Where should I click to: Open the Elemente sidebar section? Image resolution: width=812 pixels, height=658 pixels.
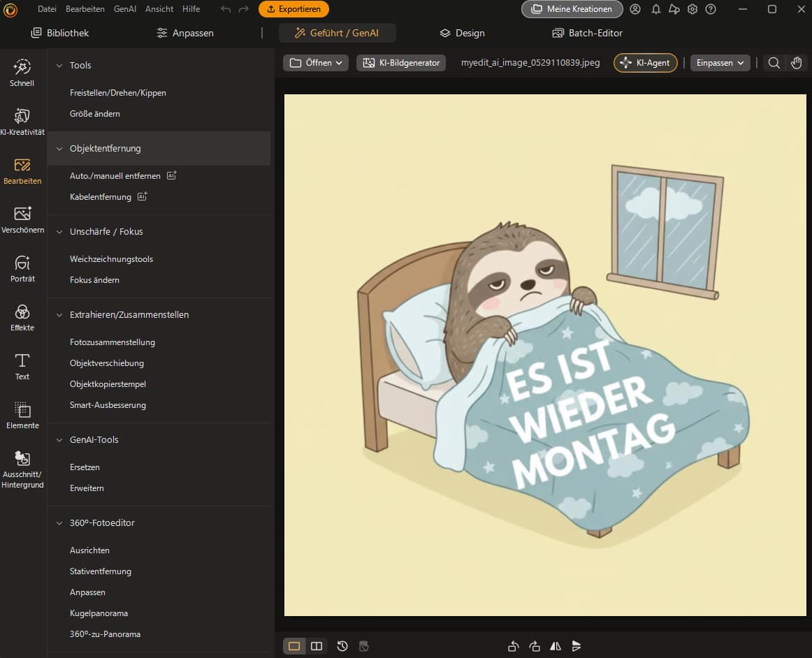click(22, 415)
